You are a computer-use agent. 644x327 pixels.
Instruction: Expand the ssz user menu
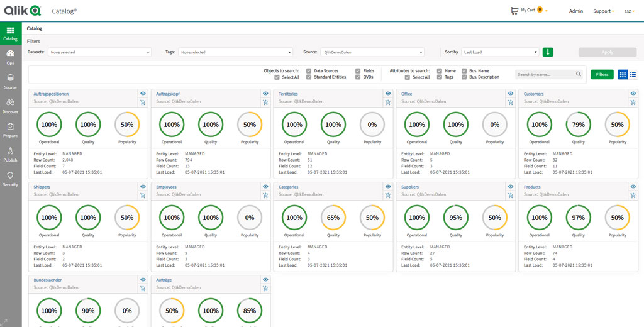pyautogui.click(x=630, y=11)
